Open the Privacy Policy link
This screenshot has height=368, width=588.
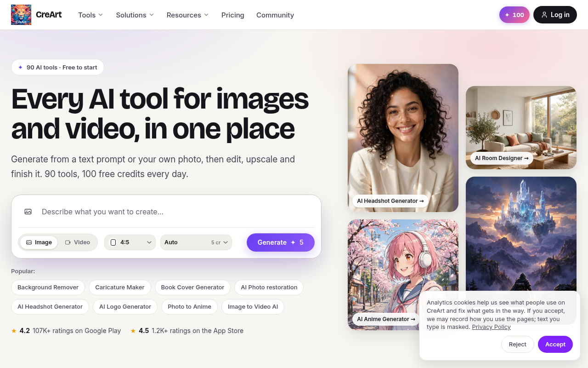point(492,327)
